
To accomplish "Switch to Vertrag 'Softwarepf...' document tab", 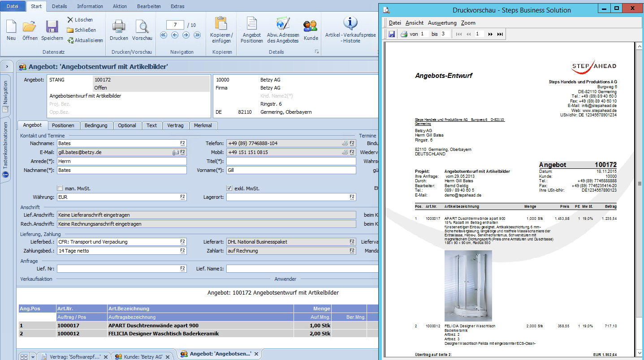I will point(74,356).
